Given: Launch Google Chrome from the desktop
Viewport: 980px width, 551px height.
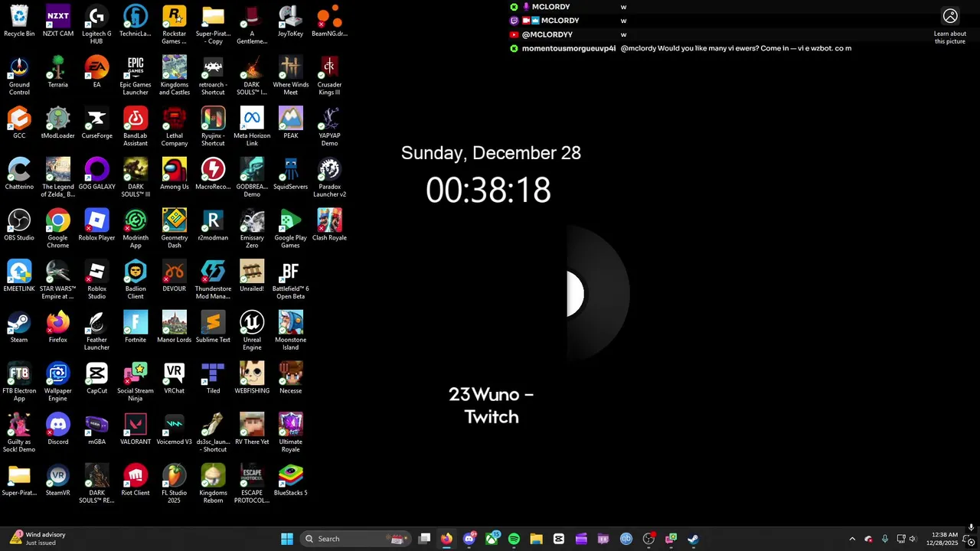Looking at the screenshot, I should click(x=58, y=229).
